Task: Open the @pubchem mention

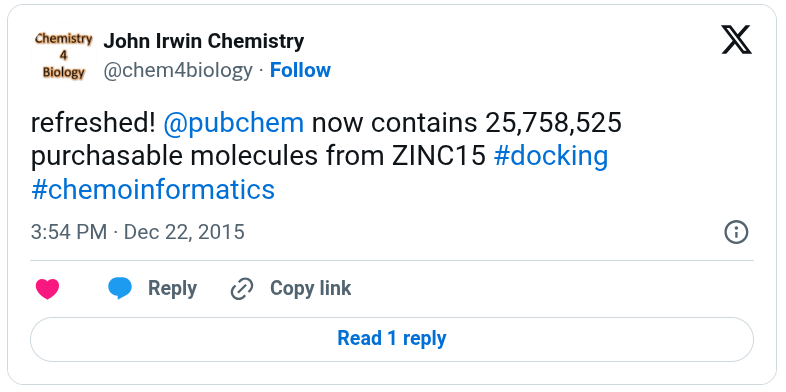Action: click(x=234, y=123)
